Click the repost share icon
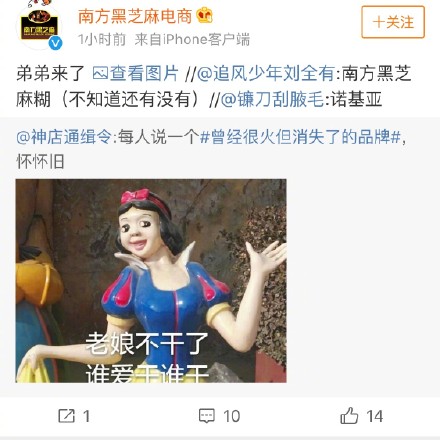Viewport: 440px width, 440px height. pyautogui.click(x=66, y=416)
